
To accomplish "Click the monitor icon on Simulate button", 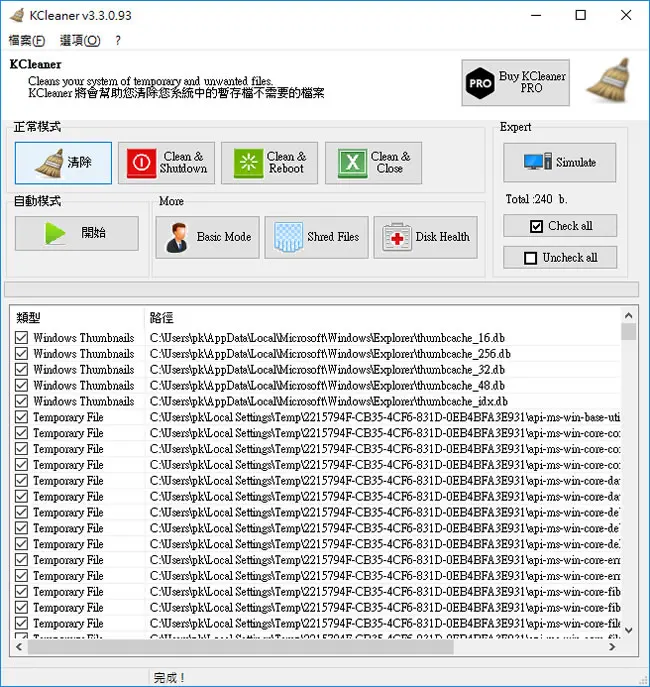I will [x=538, y=162].
